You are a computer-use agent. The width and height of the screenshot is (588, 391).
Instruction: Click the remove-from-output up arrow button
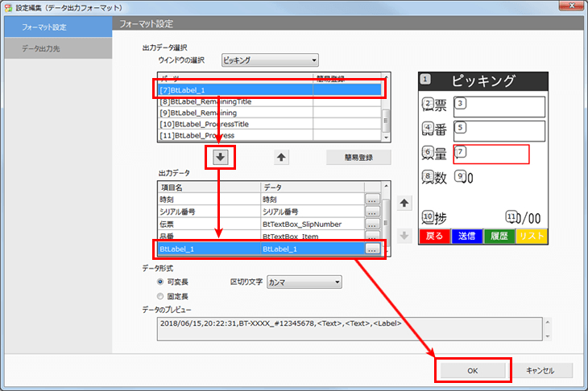[x=280, y=158]
